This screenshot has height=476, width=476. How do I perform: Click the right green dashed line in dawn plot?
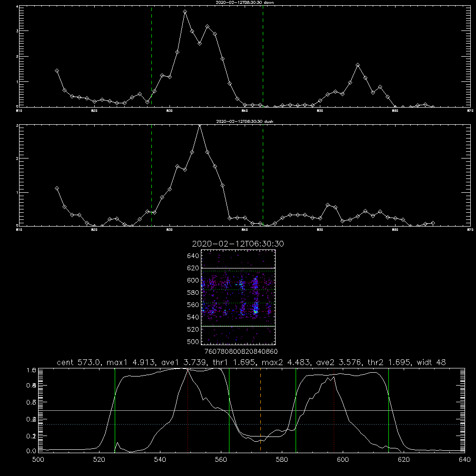point(263,57)
